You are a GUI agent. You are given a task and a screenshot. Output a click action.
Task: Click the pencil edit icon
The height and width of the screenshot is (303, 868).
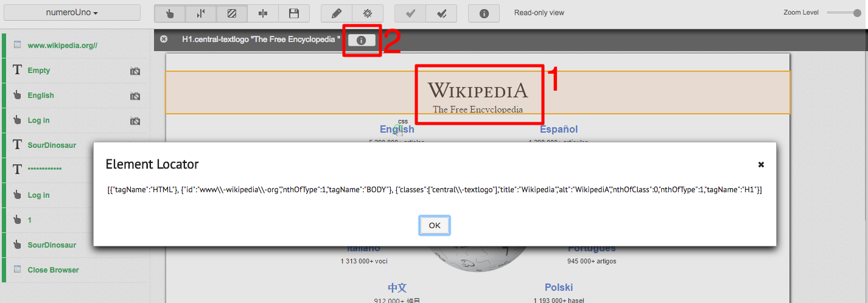tap(336, 13)
